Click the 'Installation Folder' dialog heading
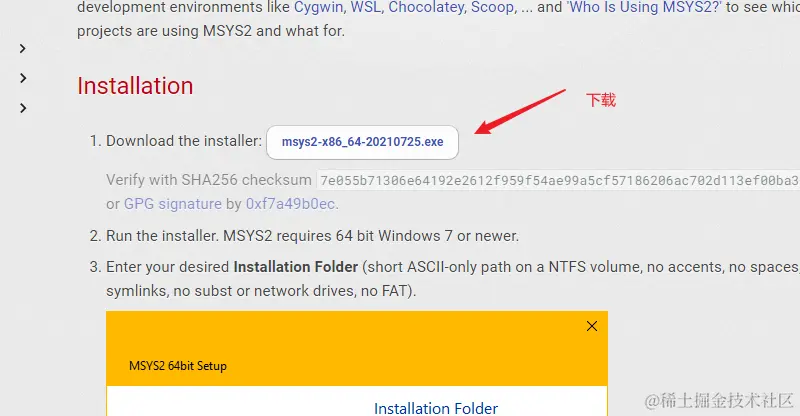Viewport: 800px width, 416px height. [x=436, y=408]
